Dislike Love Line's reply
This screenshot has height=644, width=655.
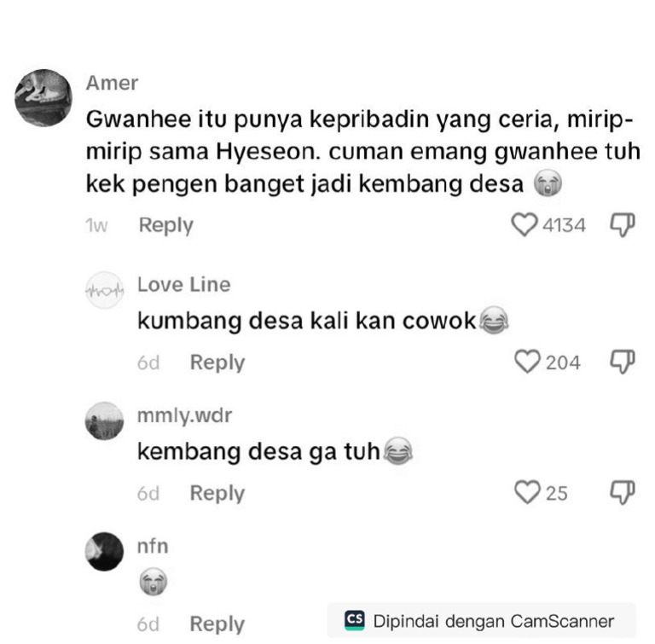623,362
